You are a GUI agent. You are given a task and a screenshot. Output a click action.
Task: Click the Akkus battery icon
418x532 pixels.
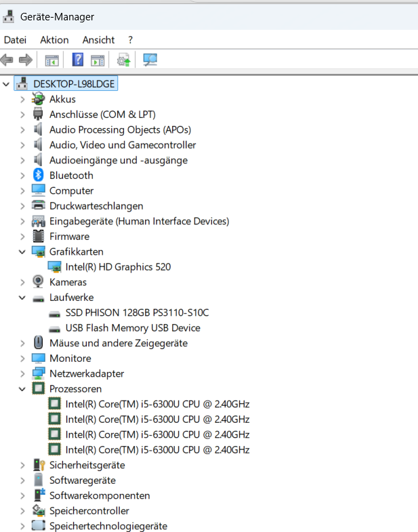pyautogui.click(x=39, y=99)
